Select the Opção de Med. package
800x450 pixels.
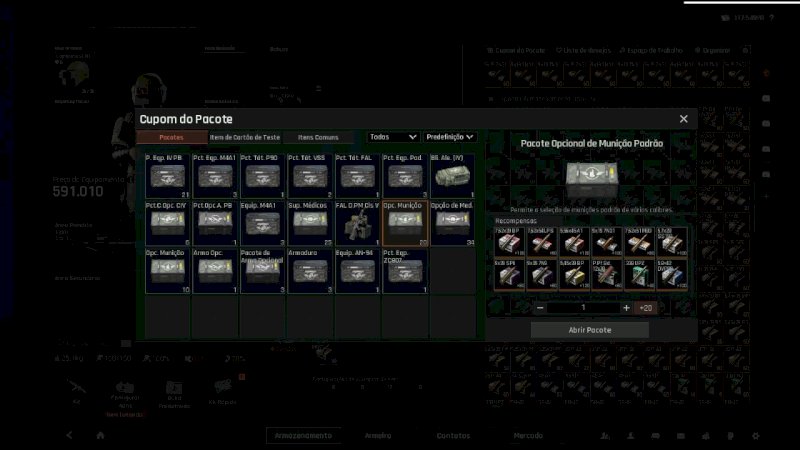452,223
